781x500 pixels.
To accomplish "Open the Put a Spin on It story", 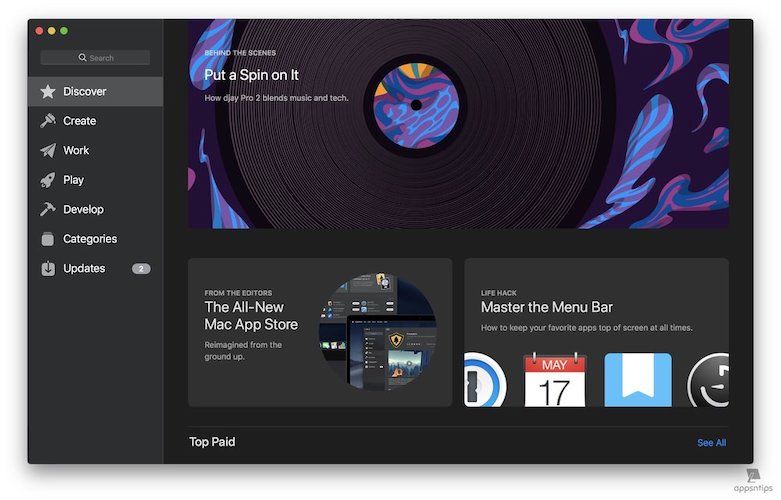I will [x=458, y=123].
